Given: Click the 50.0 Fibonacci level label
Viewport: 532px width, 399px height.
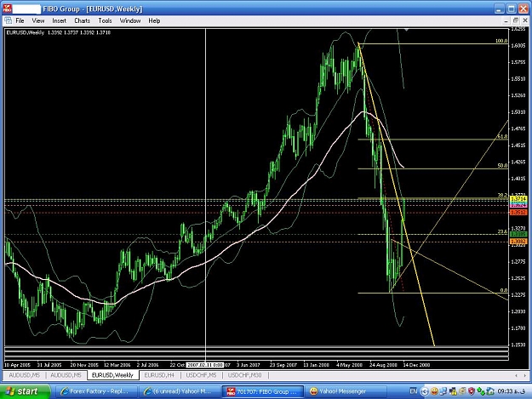Looking at the screenshot, I should [502, 165].
